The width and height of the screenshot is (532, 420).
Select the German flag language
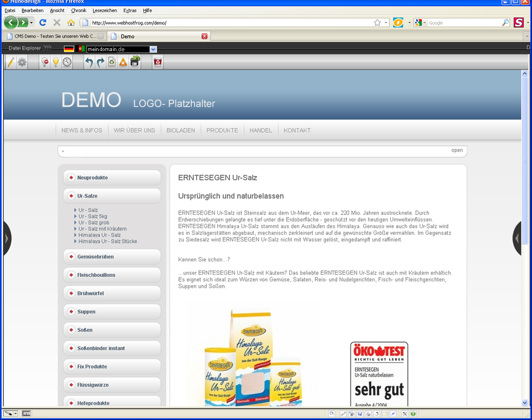(69, 49)
